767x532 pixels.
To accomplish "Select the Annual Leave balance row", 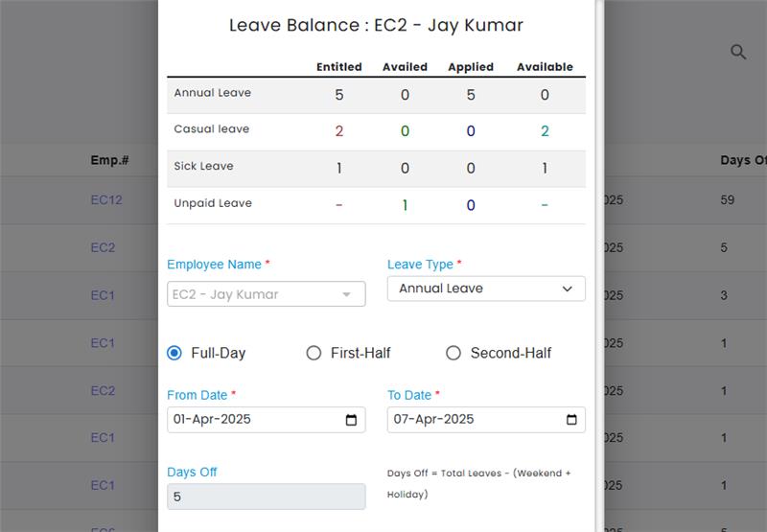I will pyautogui.click(x=376, y=94).
